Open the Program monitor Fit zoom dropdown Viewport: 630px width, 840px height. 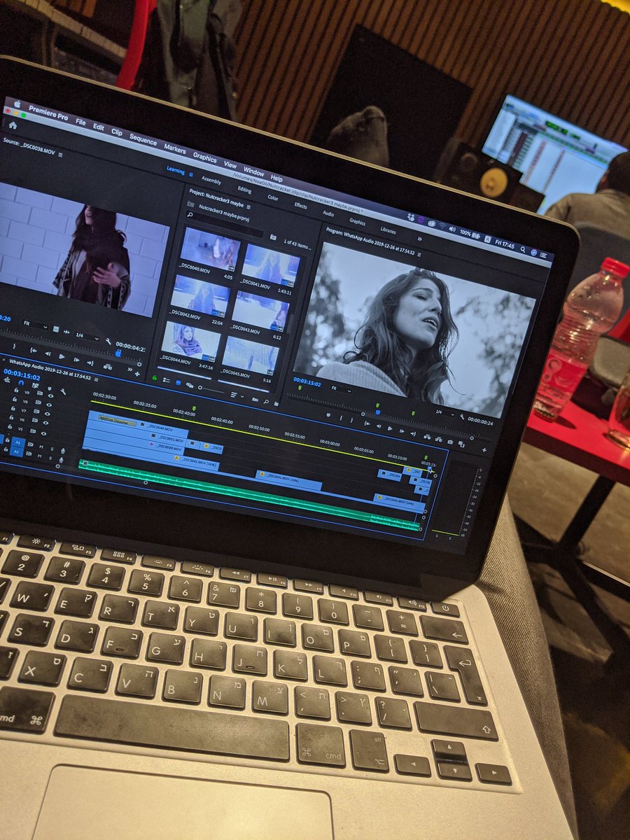[341, 389]
